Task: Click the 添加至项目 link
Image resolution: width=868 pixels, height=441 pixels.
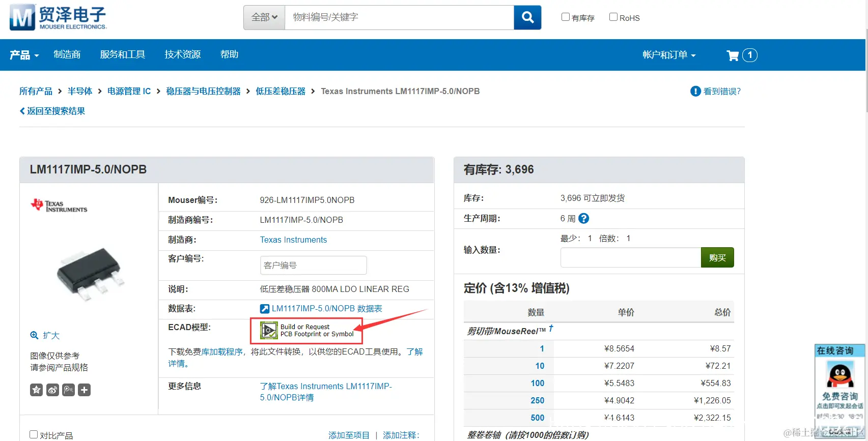Action: pyautogui.click(x=349, y=435)
